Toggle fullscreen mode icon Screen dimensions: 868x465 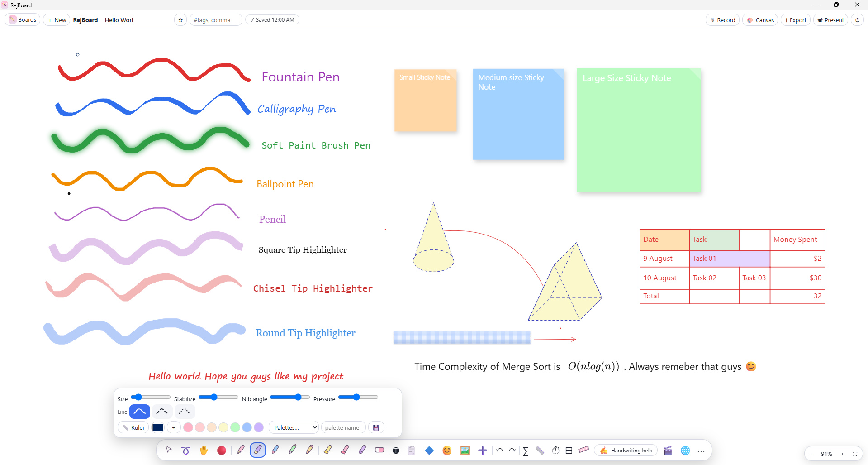[855, 454]
